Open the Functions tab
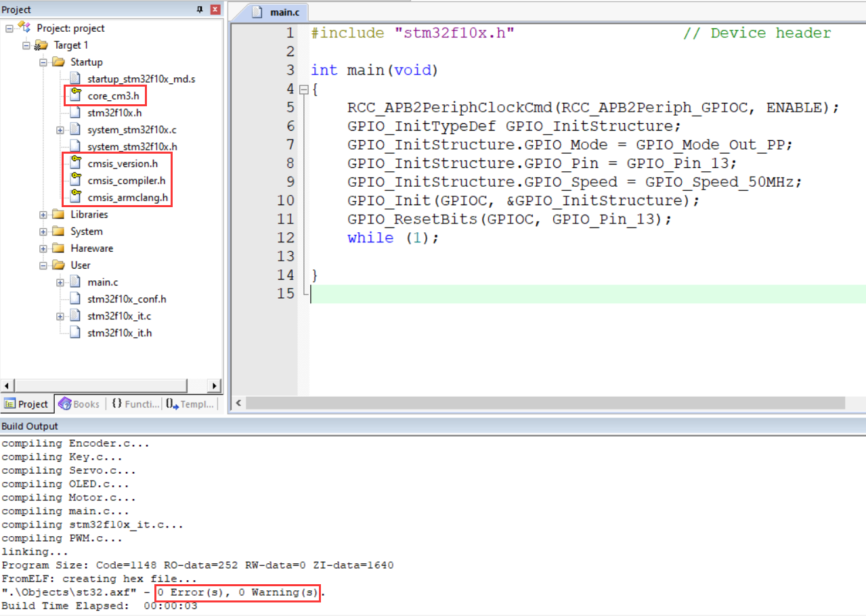The height and width of the screenshot is (616, 866). coord(135,403)
